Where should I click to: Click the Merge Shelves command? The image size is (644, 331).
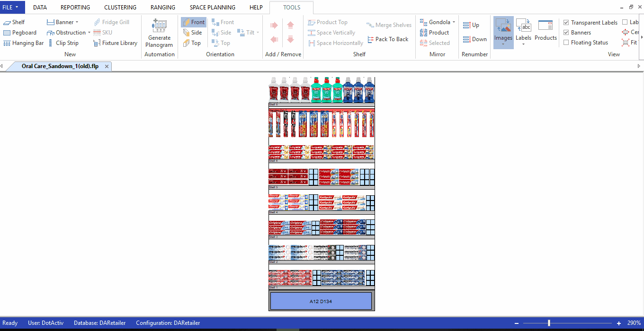[389, 25]
